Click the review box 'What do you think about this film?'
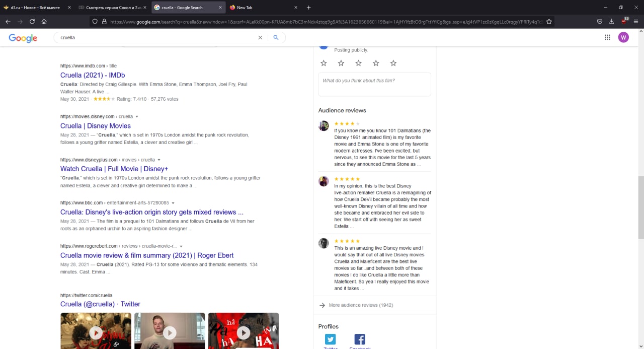This screenshot has height=349, width=644. click(374, 84)
